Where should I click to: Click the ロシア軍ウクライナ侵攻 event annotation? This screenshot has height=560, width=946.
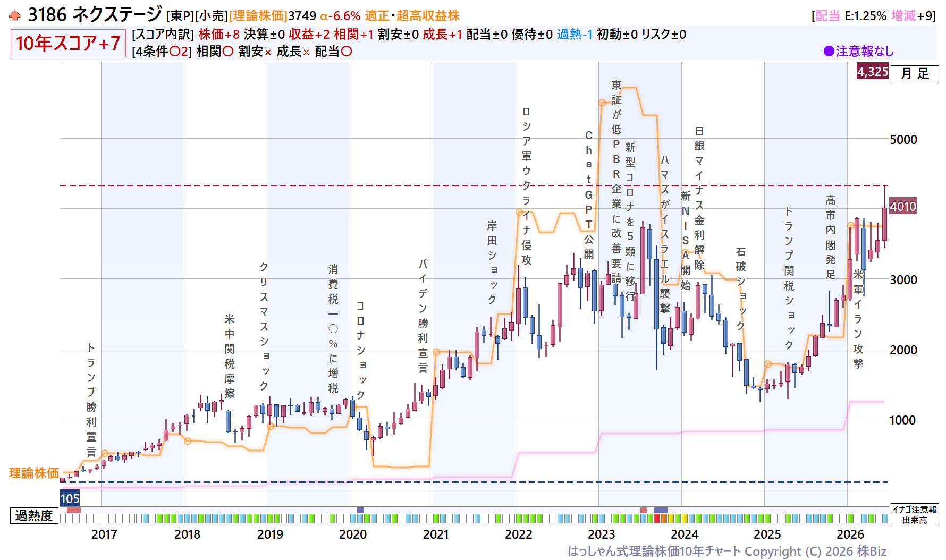(x=527, y=186)
